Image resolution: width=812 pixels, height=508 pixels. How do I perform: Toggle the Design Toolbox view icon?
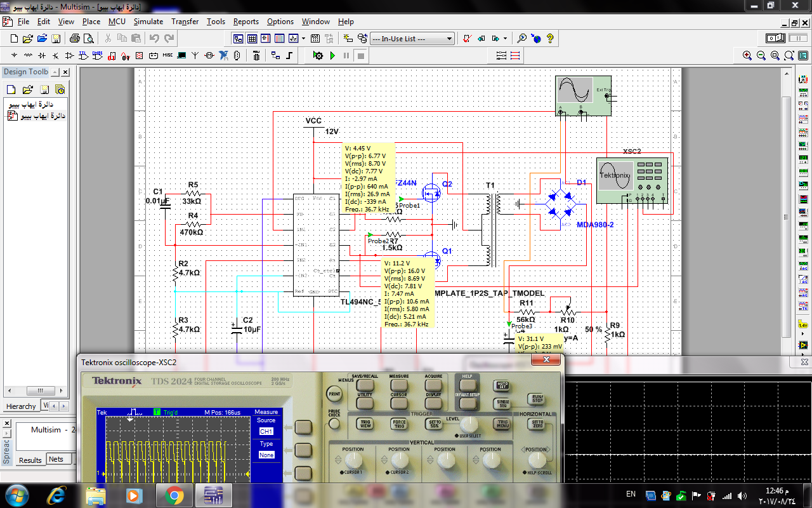coord(238,39)
